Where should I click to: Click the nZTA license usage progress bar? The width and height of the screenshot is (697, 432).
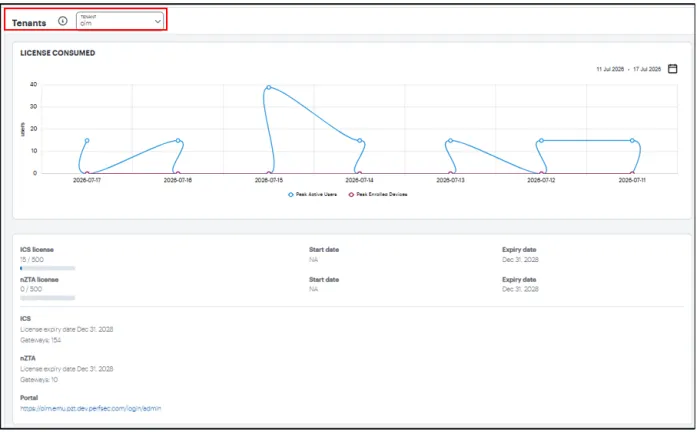(48, 298)
